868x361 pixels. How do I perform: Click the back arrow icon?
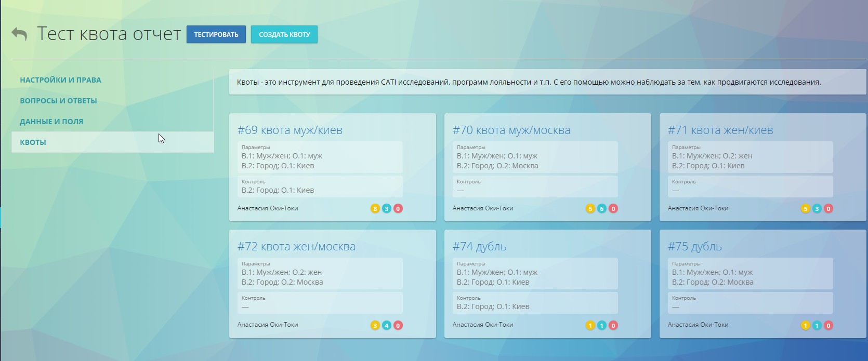click(x=19, y=34)
